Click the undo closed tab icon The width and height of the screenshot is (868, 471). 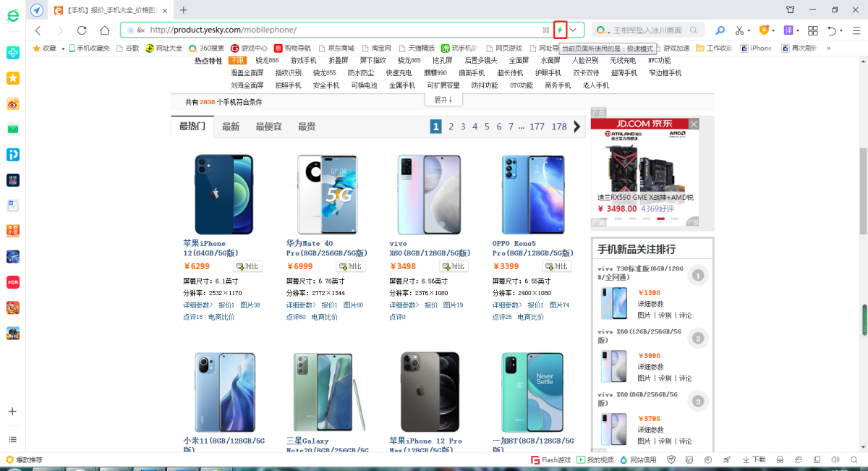(833, 30)
